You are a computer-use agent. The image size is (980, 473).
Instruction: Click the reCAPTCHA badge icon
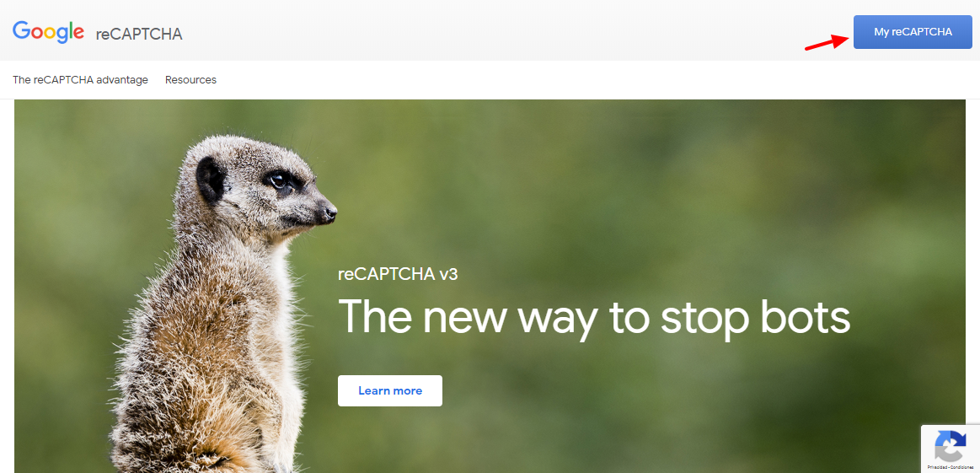point(951,446)
